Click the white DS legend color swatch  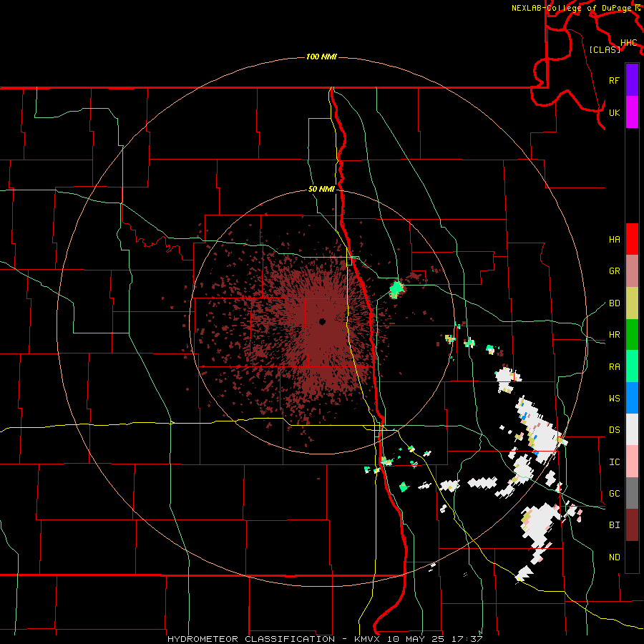tap(632, 429)
